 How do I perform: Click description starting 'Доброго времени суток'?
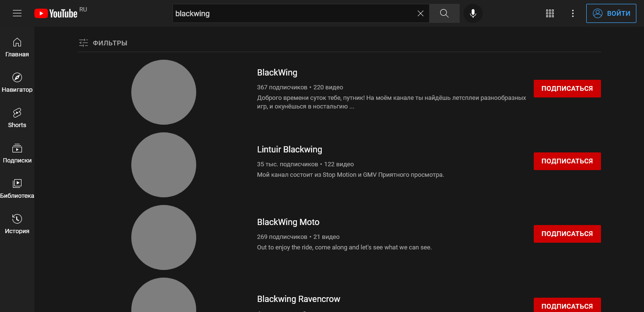(x=391, y=102)
